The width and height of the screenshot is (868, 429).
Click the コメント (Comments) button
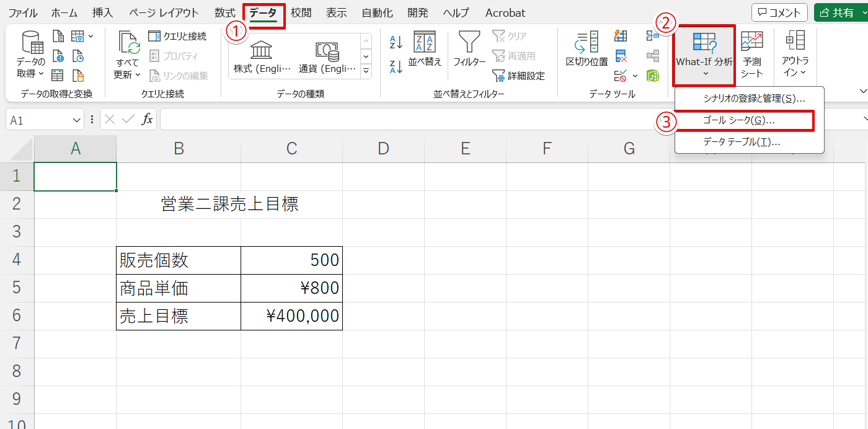click(x=779, y=12)
